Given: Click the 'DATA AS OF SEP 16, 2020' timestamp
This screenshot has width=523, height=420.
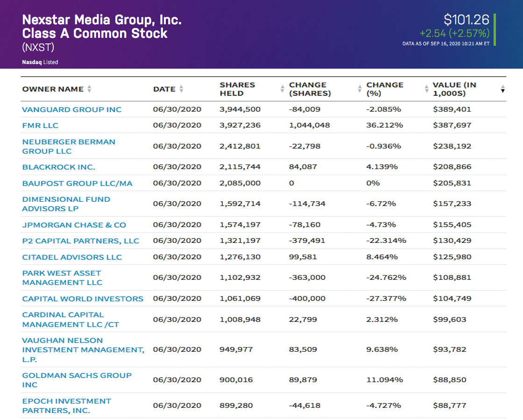Looking at the screenshot, I should tap(446, 44).
